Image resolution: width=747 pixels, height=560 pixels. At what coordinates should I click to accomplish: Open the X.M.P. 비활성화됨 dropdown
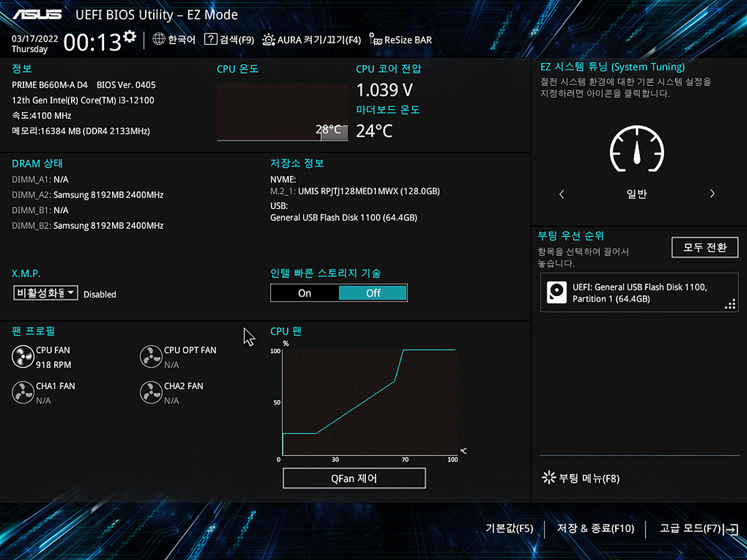pyautogui.click(x=45, y=293)
